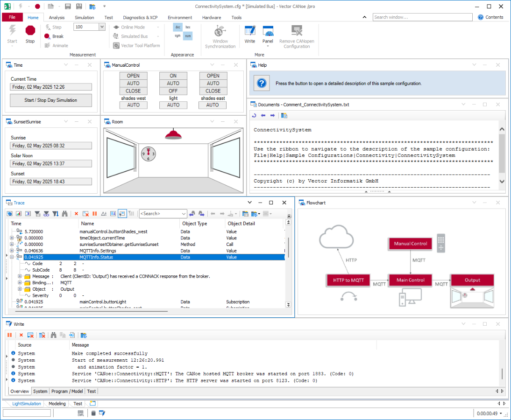Viewport: 511px width, 420px height.
Task: Open Vector Tool Platform
Action: (x=136, y=46)
